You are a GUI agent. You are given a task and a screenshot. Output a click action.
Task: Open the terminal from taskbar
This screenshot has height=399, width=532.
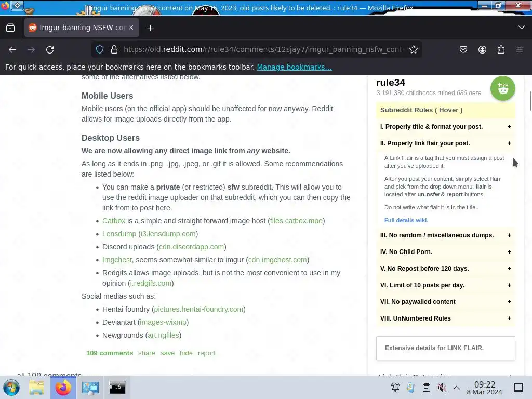tap(117, 388)
